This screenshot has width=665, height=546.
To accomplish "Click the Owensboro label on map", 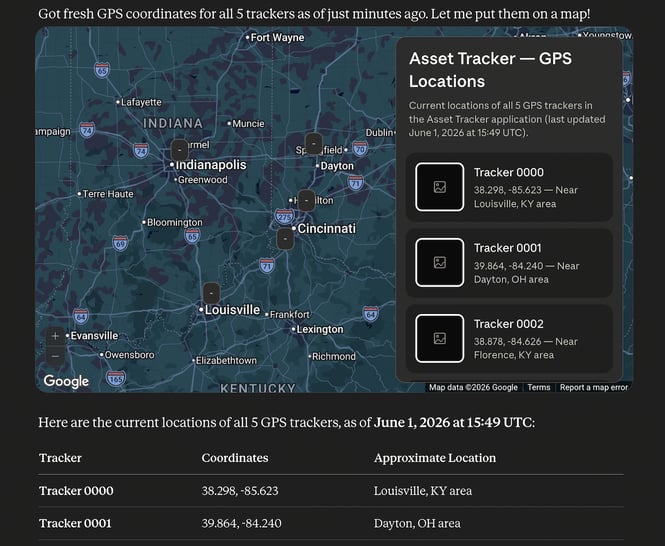I will point(129,355).
